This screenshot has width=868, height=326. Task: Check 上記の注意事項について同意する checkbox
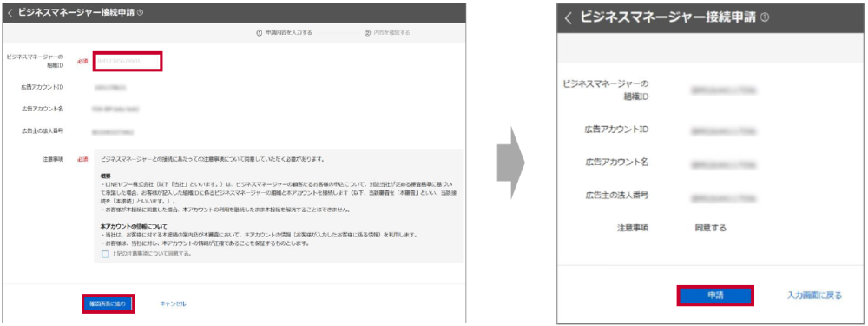105,254
